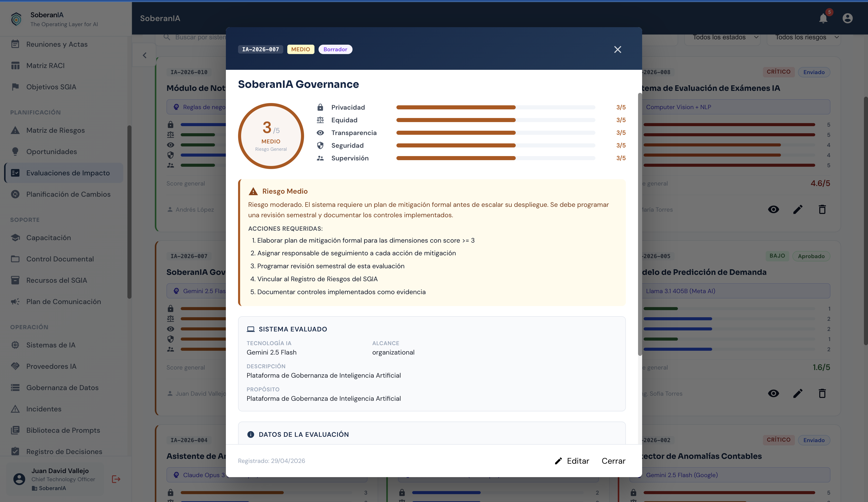
Task: Click the dialog's vertical scrollbar
Action: (640, 224)
